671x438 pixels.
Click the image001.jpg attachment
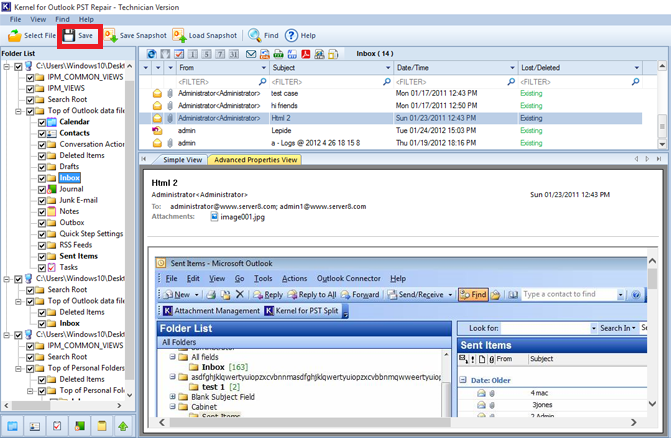pyautogui.click(x=238, y=217)
